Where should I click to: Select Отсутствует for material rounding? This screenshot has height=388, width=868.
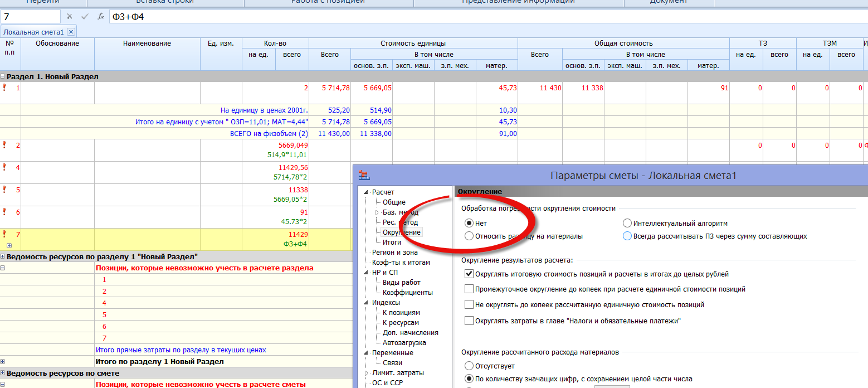pos(469,366)
